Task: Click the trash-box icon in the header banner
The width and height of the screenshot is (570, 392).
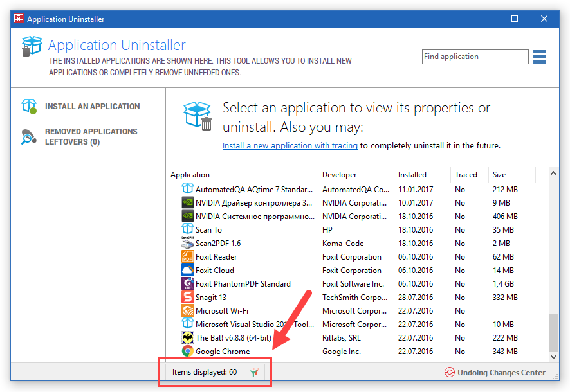Action: tap(32, 46)
